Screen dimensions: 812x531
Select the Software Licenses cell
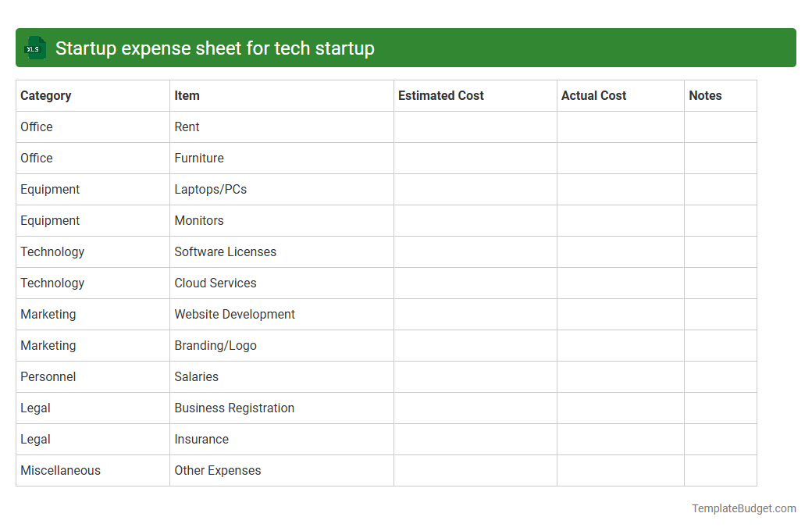(x=225, y=251)
